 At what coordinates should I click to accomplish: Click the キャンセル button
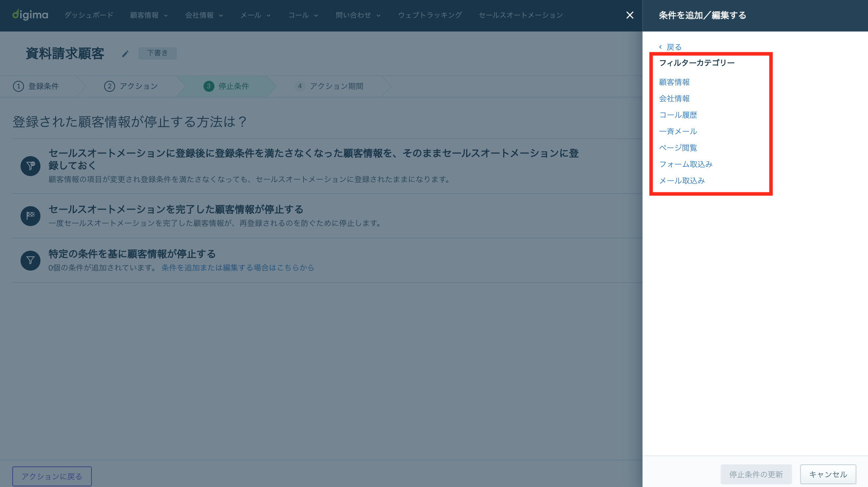coord(828,474)
